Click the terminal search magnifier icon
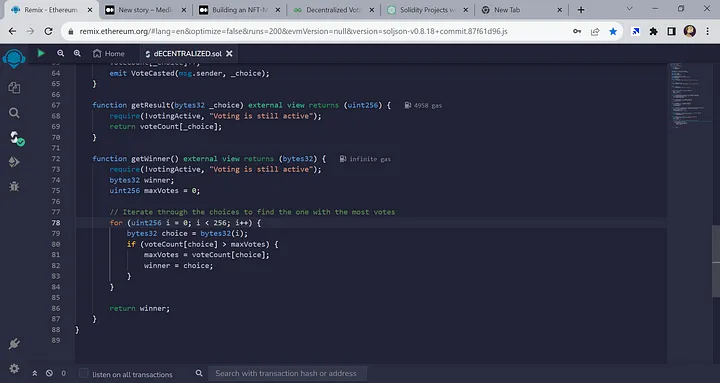The image size is (720, 383). (199, 373)
